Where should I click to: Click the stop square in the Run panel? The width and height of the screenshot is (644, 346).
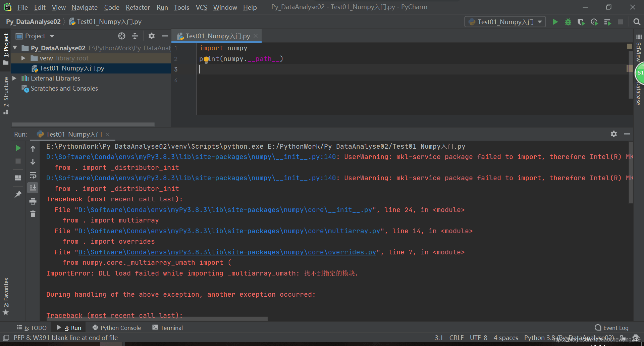pos(18,161)
